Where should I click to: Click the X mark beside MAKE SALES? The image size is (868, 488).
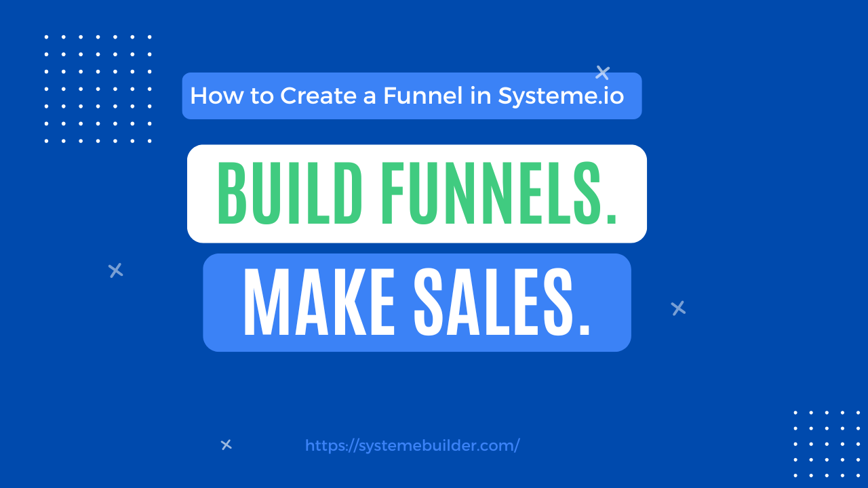(x=677, y=308)
